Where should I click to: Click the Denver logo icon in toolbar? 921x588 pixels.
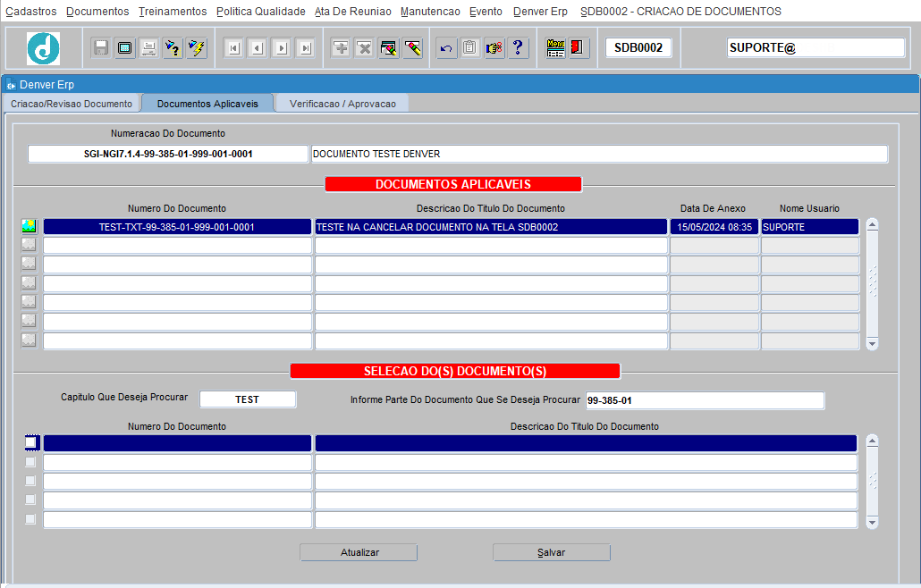point(43,47)
